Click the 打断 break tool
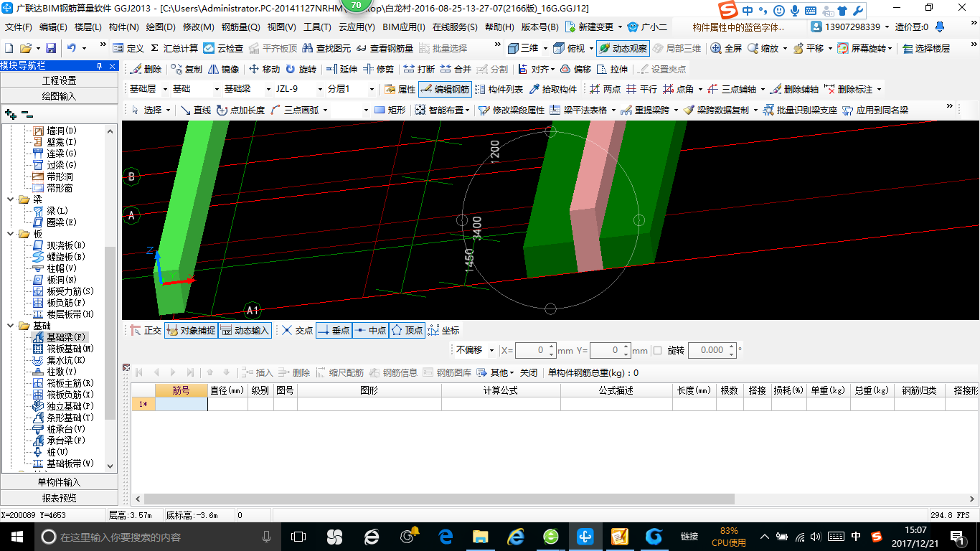Viewport: 980px width, 551px height. coord(418,70)
